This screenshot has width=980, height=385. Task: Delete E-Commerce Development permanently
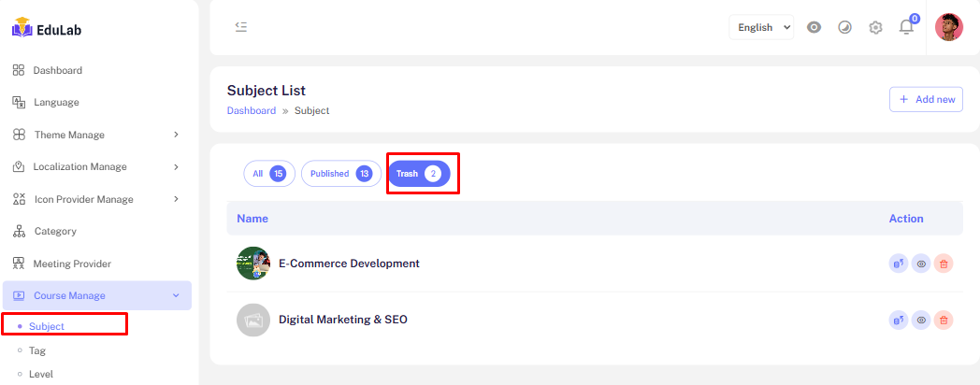tap(944, 264)
